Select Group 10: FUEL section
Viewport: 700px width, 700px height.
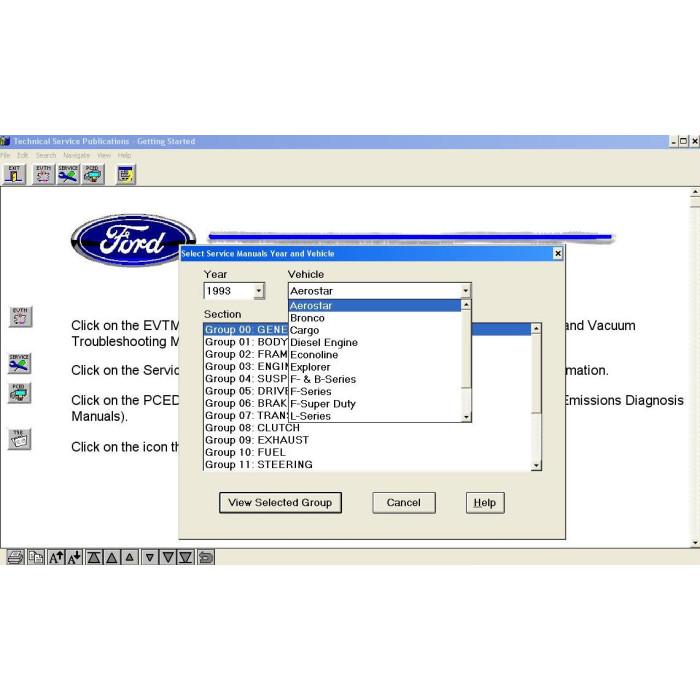pyautogui.click(x=367, y=452)
